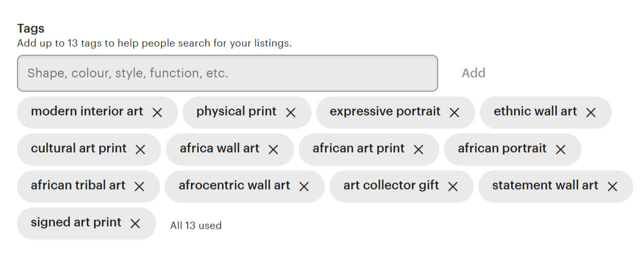
Task: Remove the 'expressive portrait' tag
Action: click(x=454, y=113)
